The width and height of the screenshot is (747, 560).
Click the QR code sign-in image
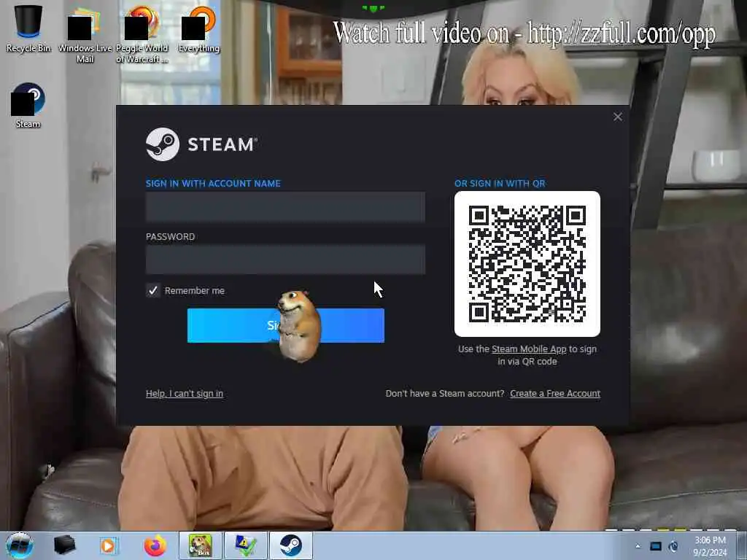coord(527,264)
